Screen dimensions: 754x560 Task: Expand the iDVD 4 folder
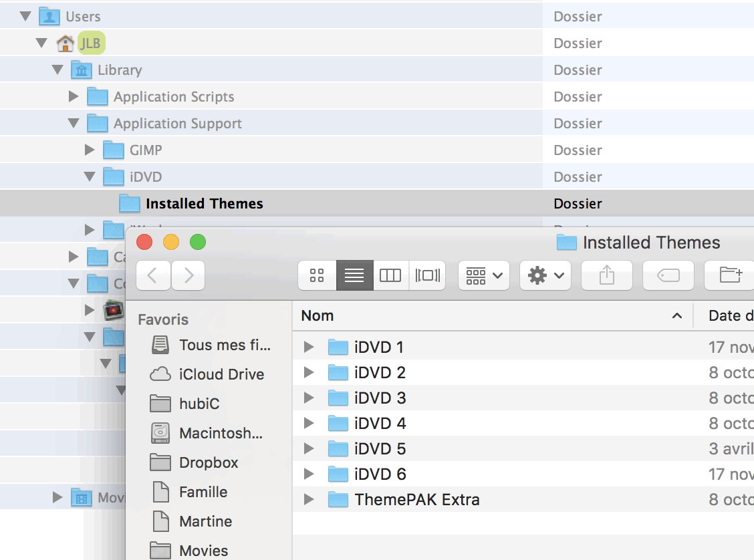click(x=309, y=424)
